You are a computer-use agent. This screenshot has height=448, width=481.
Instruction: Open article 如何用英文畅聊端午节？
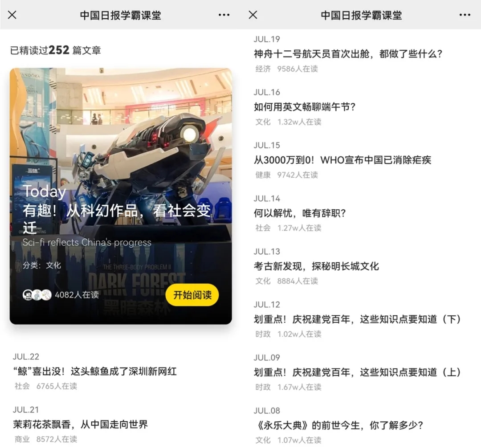[304, 107]
